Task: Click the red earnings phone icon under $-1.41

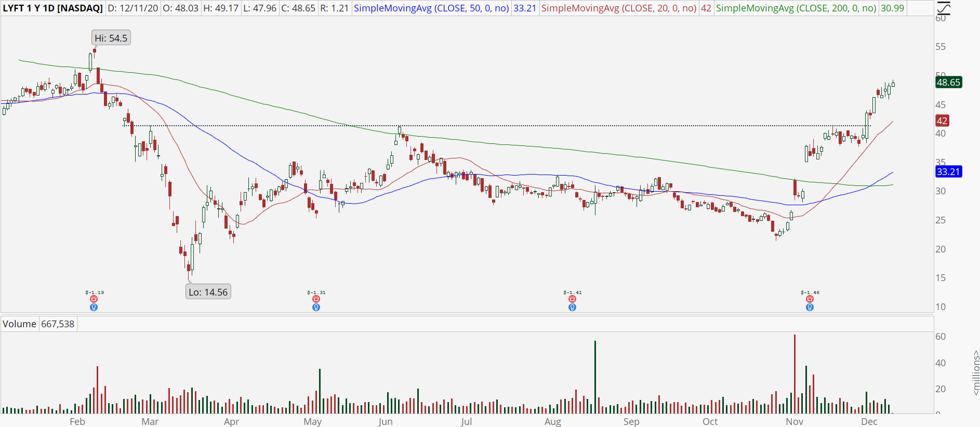Action: pyautogui.click(x=572, y=299)
